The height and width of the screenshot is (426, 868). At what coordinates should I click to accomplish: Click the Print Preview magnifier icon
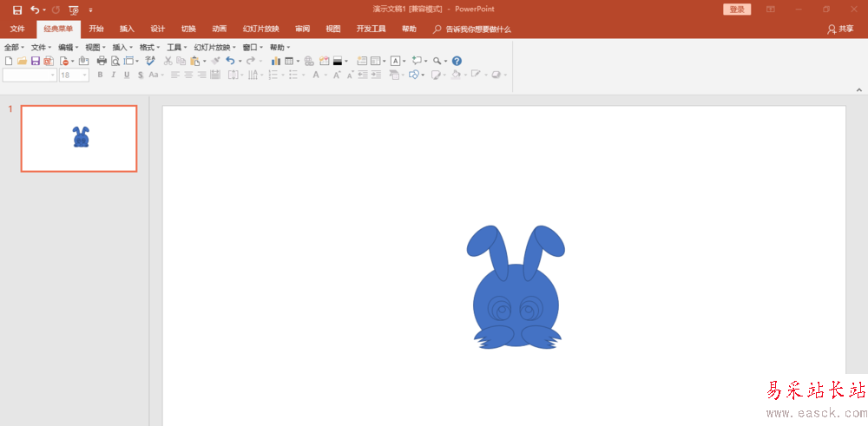click(115, 61)
